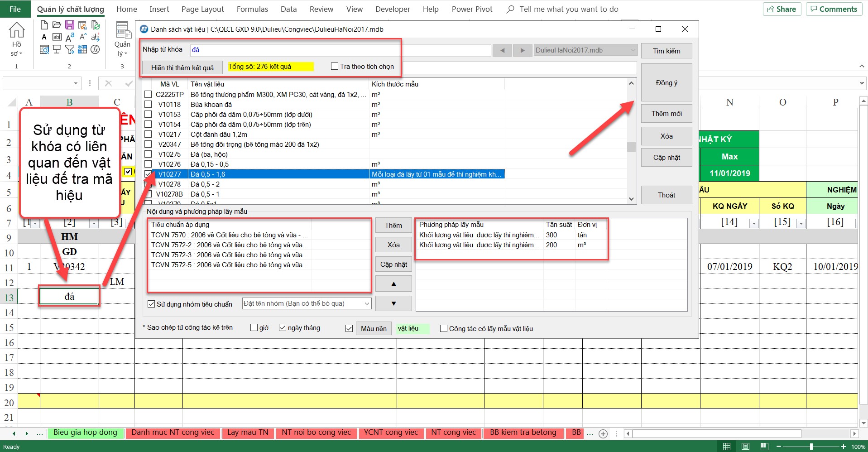Click the funnel filter icon in ribbon
This screenshot has width=868, height=452.
69,49
